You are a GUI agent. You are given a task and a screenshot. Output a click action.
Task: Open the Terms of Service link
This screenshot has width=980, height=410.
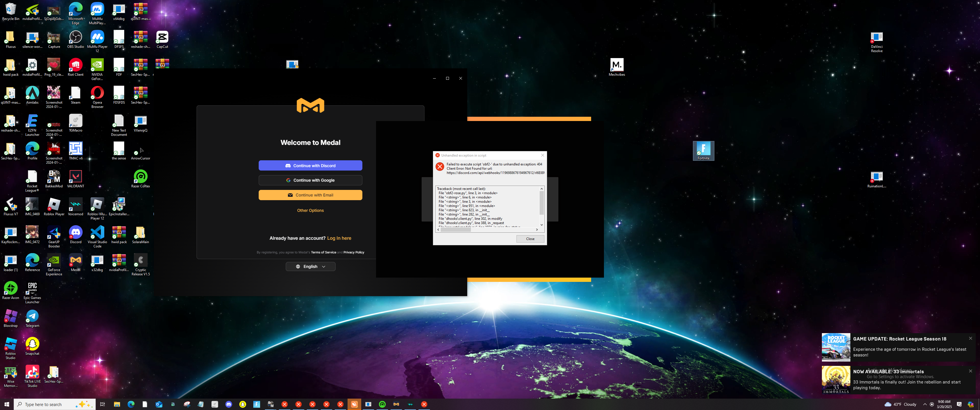tap(323, 253)
